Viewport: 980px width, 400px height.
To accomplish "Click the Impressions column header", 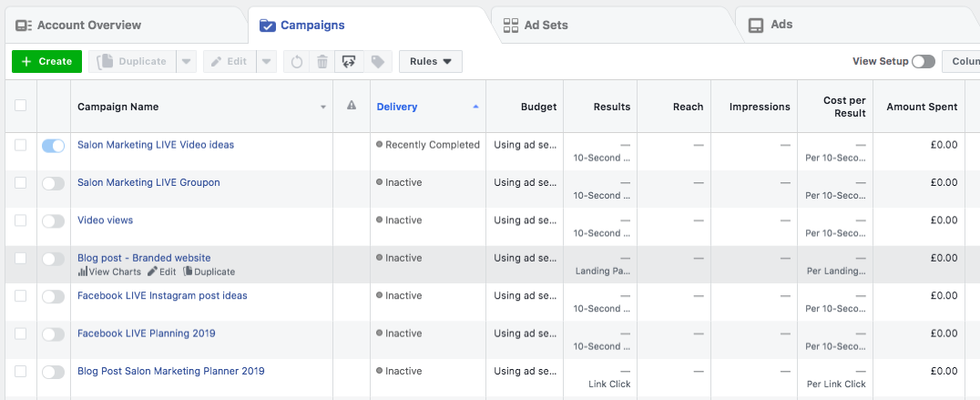I will tap(760, 107).
